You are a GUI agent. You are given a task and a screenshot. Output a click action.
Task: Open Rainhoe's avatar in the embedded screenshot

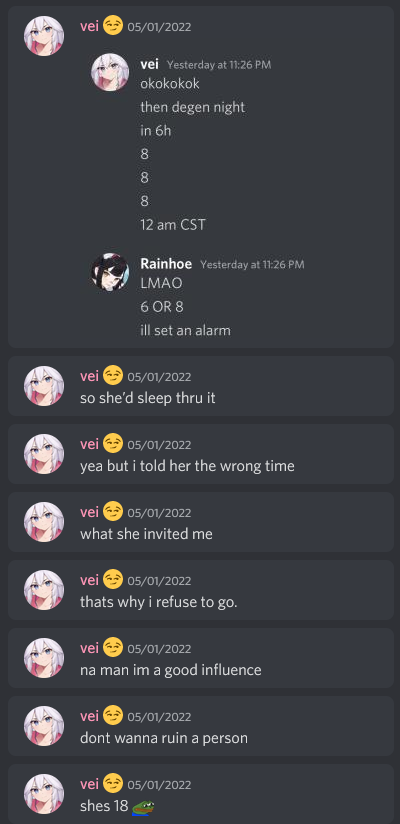click(110, 272)
